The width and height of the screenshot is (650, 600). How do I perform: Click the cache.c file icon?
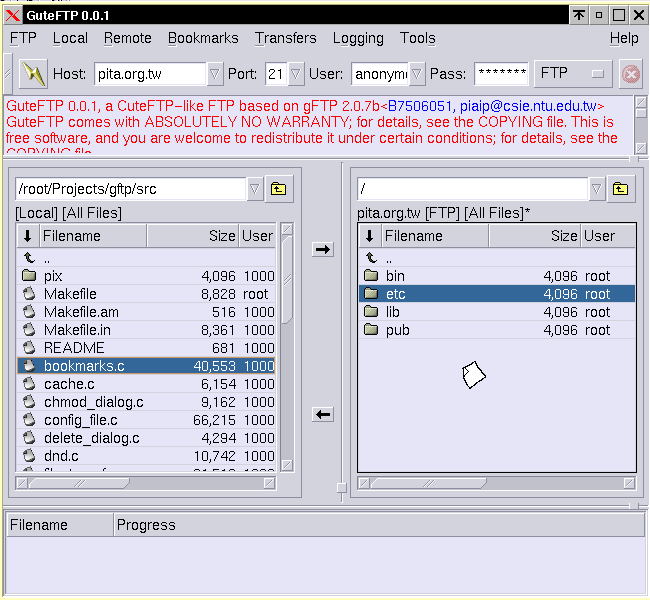click(x=29, y=384)
